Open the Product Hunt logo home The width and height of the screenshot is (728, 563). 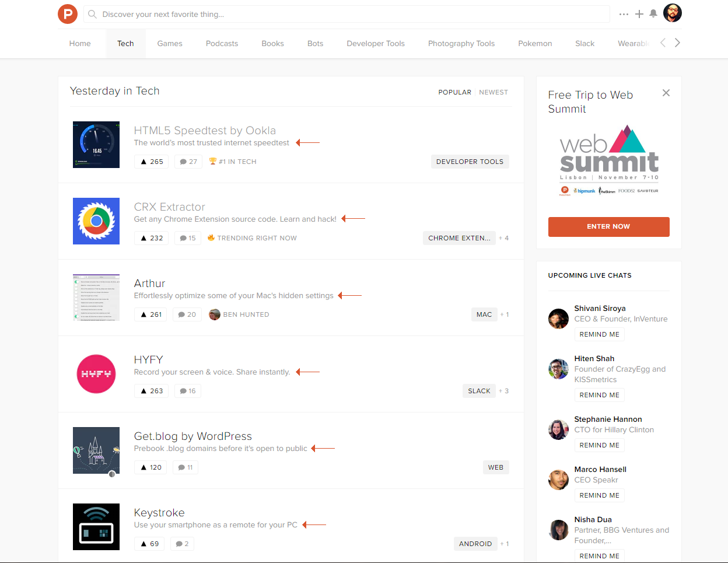68,13
